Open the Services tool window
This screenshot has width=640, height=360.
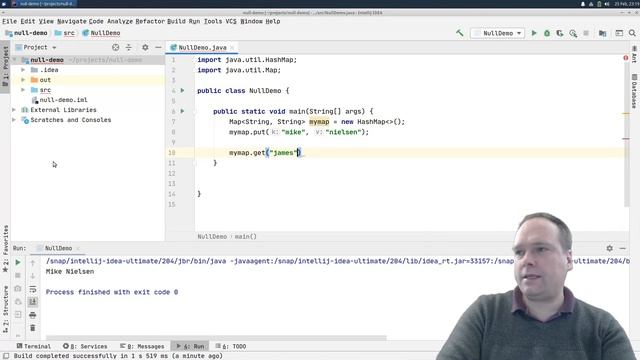pyautogui.click(x=85, y=346)
